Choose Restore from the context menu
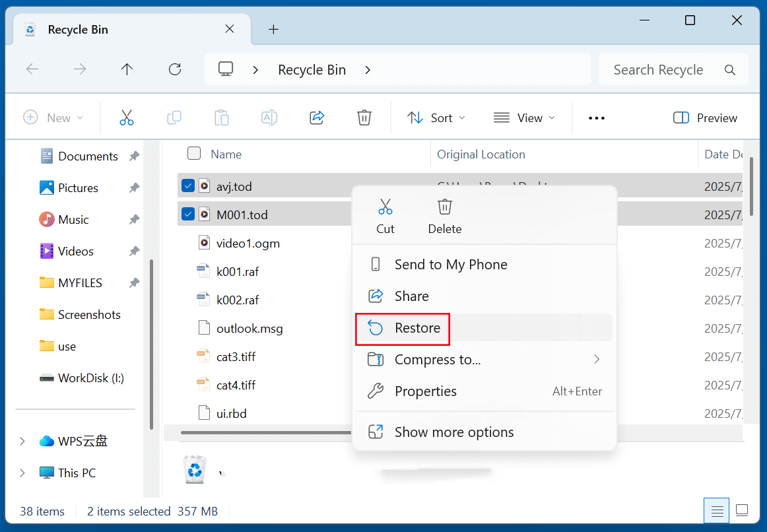 click(418, 327)
